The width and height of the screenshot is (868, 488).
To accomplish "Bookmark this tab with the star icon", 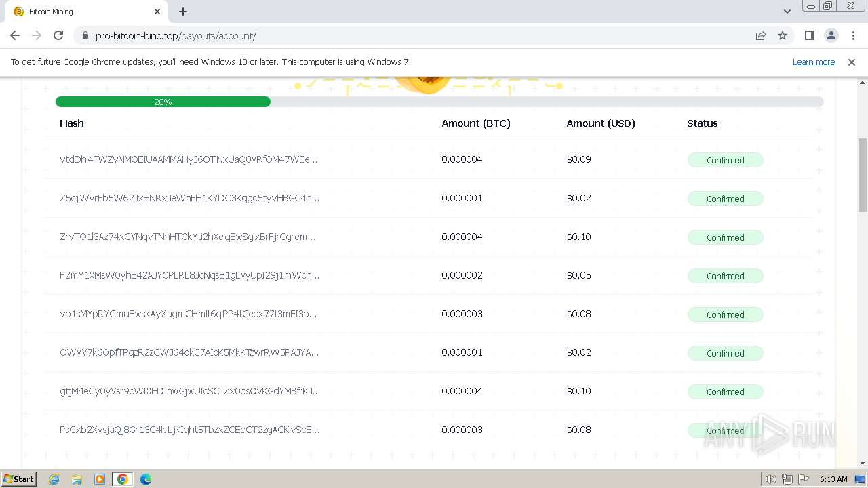I will point(783,35).
